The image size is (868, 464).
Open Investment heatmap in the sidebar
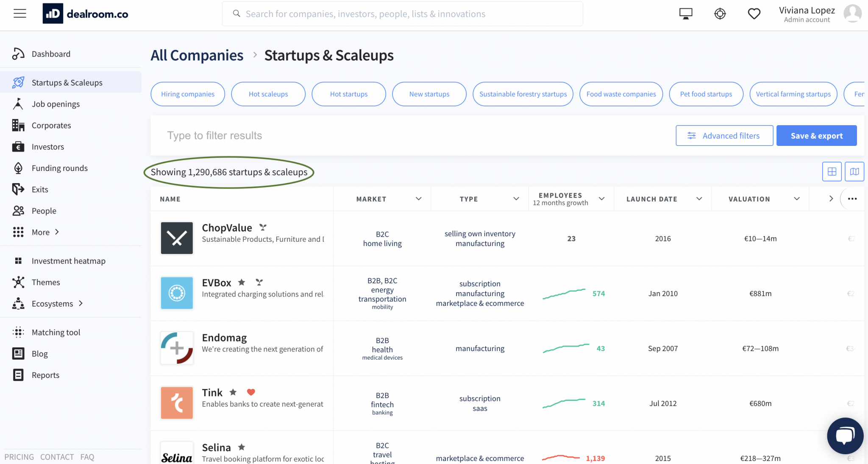coord(68,261)
